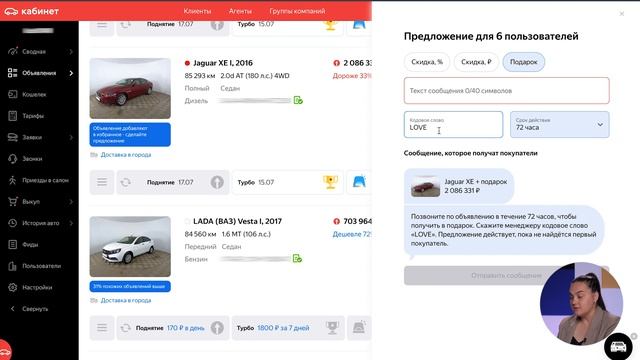Open История авто clock icon

(13, 223)
